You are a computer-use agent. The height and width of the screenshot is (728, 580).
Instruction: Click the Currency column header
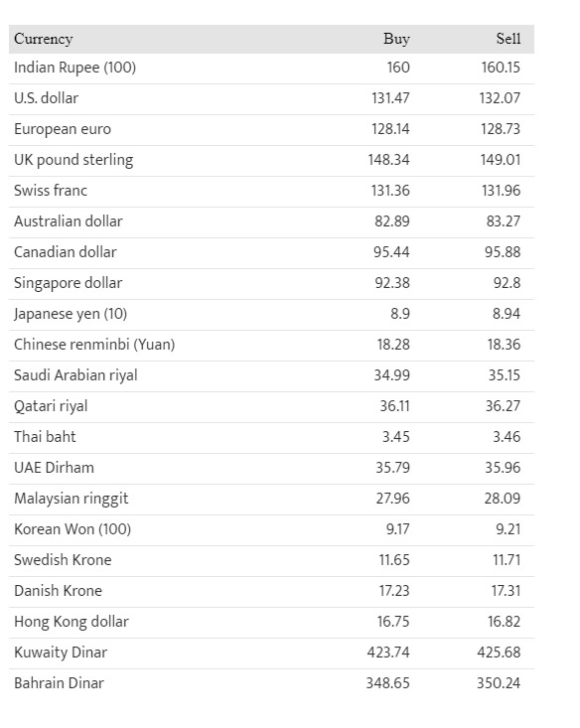43,39
